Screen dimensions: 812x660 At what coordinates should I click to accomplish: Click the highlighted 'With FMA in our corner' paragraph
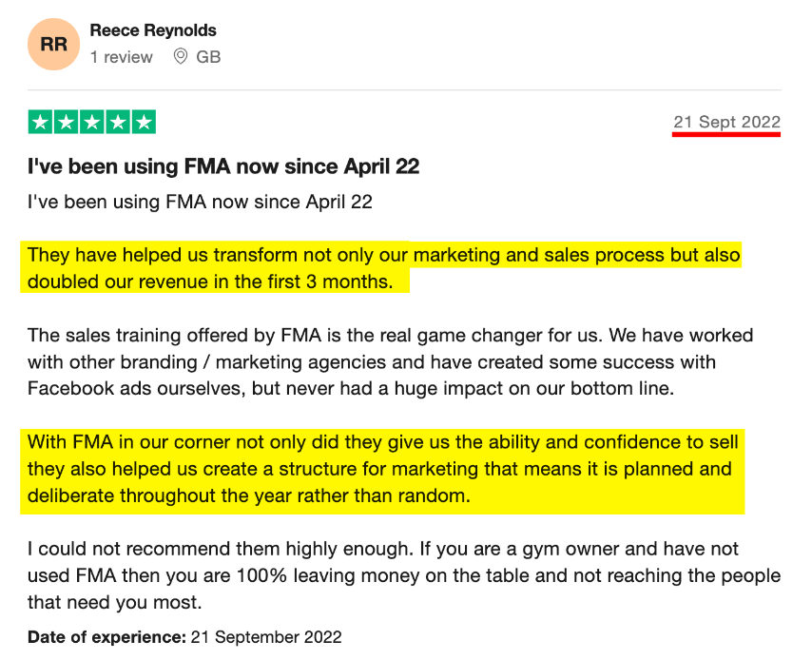(x=382, y=469)
